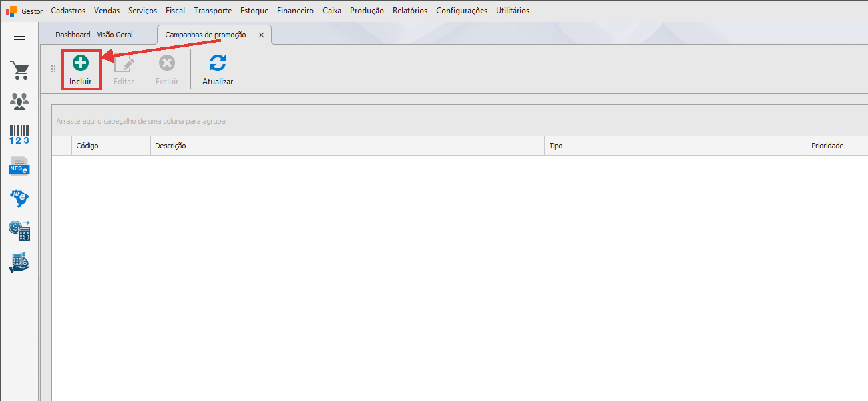Open the Financeiro menu
868x401 pixels.
pyautogui.click(x=295, y=11)
